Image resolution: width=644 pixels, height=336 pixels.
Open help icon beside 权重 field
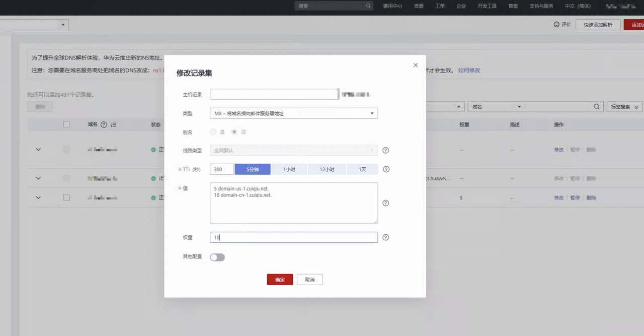(x=386, y=237)
